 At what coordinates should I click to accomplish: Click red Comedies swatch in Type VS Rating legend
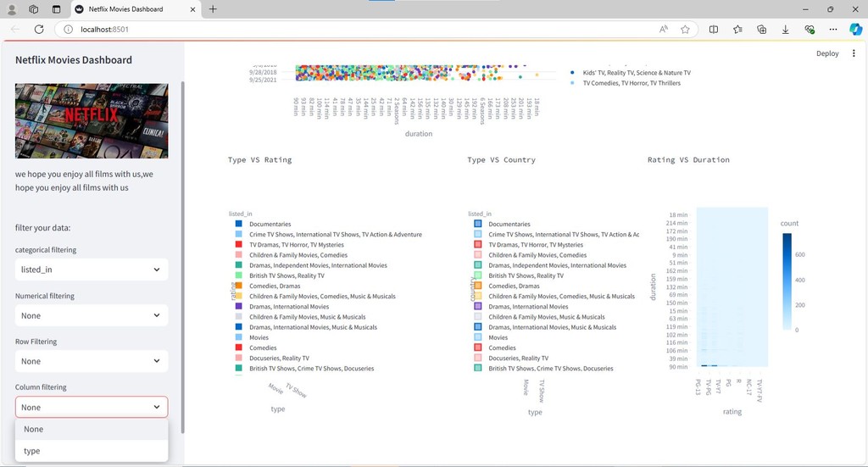pos(238,347)
